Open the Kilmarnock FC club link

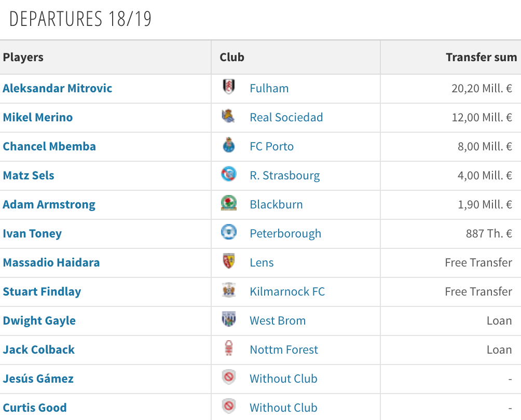[287, 291]
